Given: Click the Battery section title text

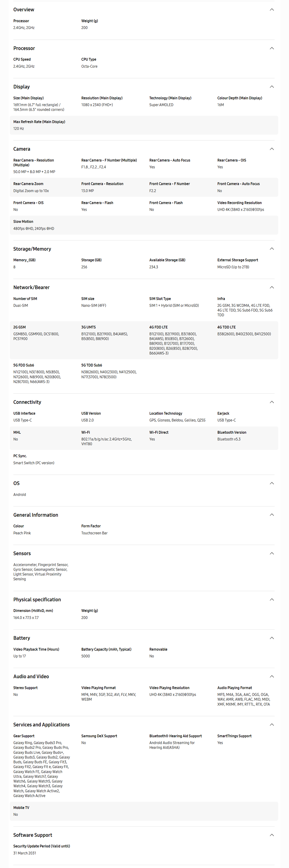Looking at the screenshot, I should 22,638.
